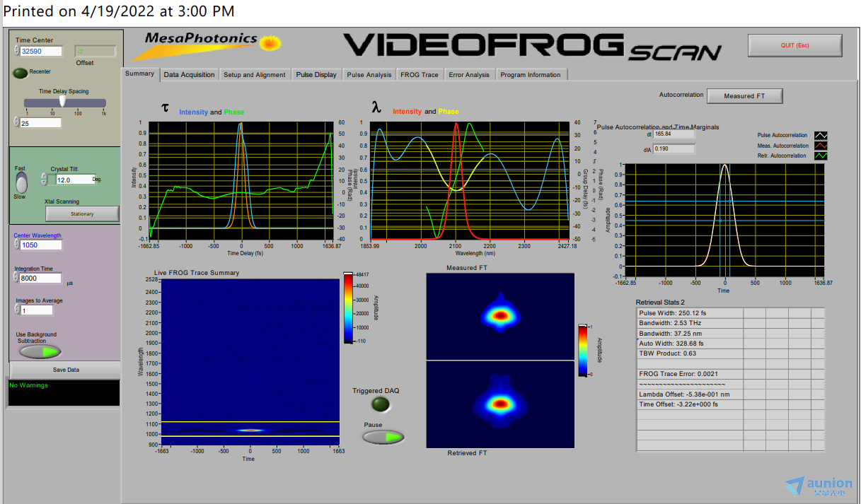Switch to the Pulse Display tab
The height and width of the screenshot is (504, 861).
point(316,74)
